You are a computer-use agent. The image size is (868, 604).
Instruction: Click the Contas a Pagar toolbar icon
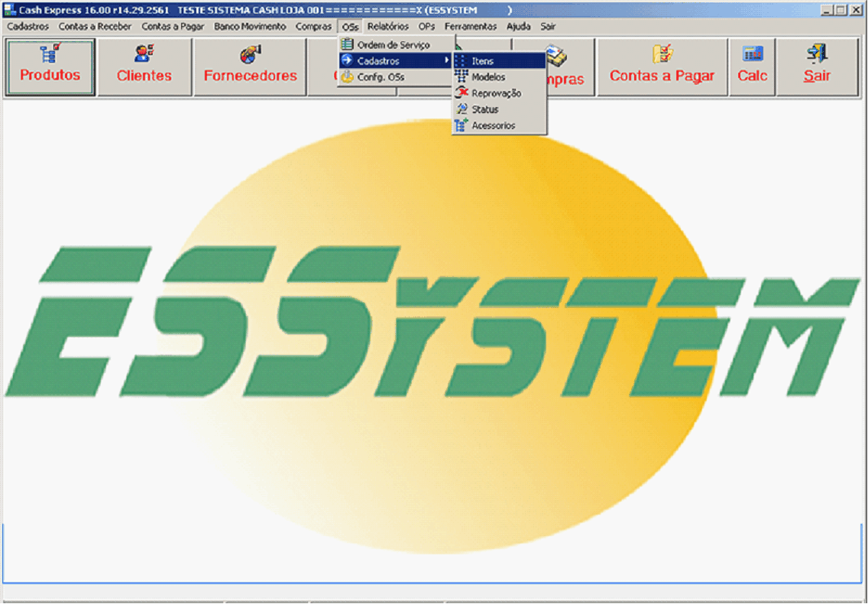(662, 67)
